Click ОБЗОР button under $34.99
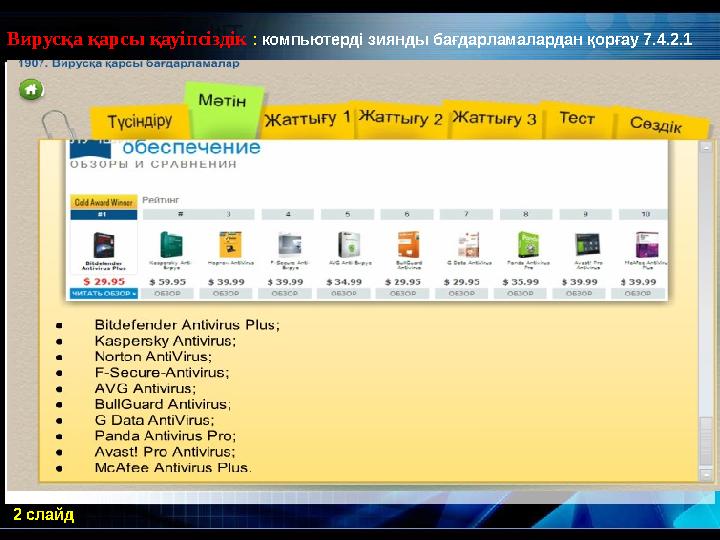Image resolution: width=720 pixels, height=540 pixels. click(x=343, y=293)
